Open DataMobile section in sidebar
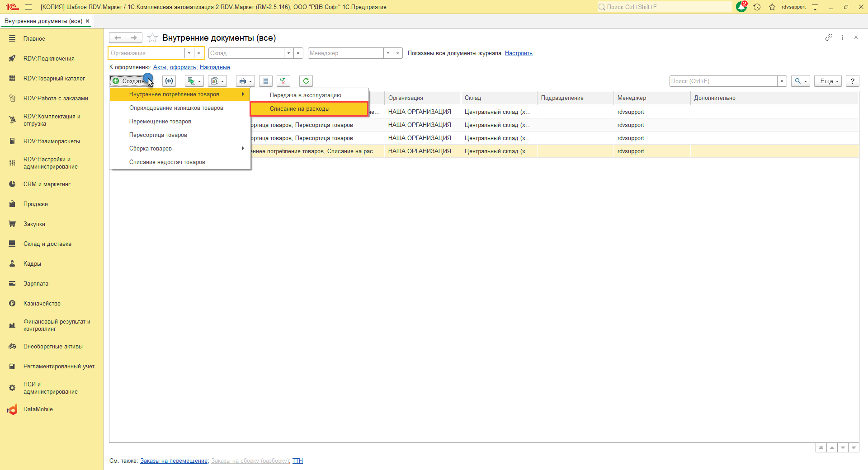Viewport: 868px width, 470px height. 38,409
